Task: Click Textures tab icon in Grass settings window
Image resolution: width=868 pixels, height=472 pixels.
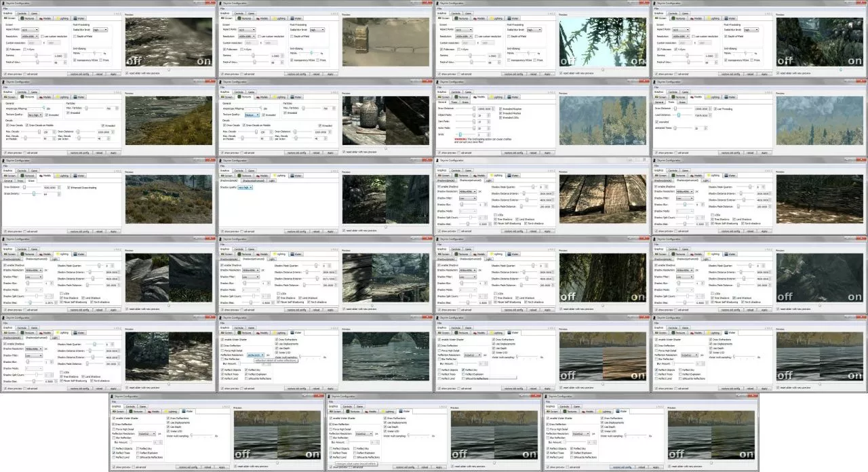Action: point(22,176)
